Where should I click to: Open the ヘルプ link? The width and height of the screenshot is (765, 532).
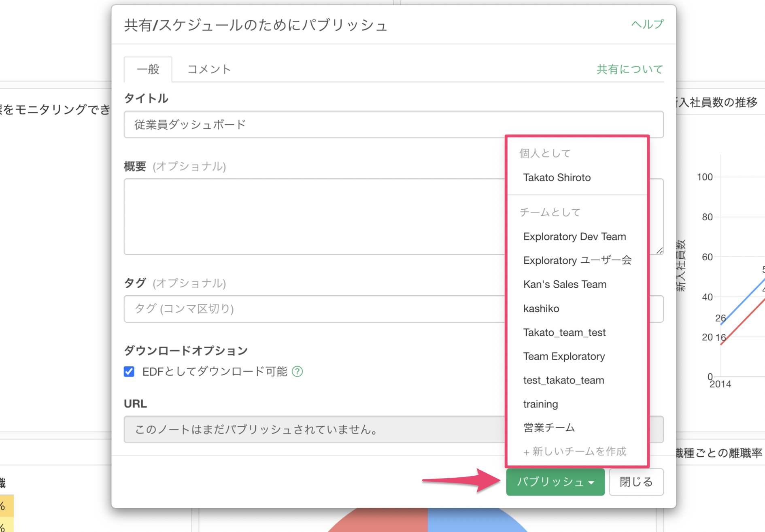click(x=647, y=24)
